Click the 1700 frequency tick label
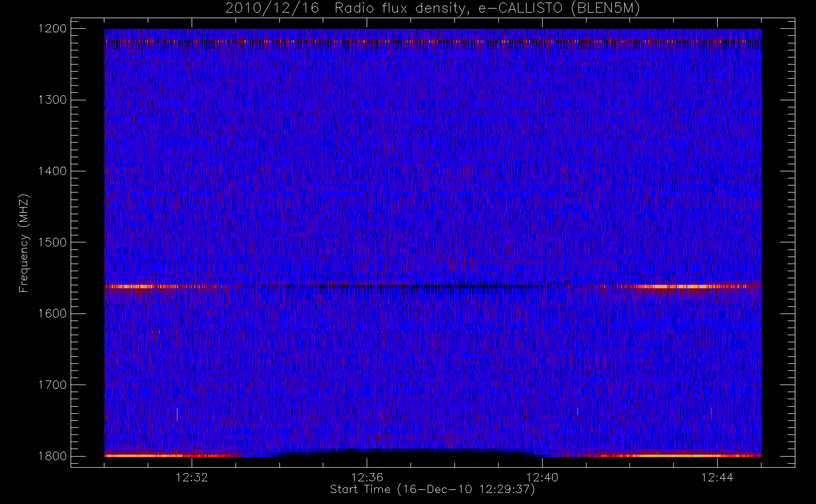816x504 pixels. (52, 385)
